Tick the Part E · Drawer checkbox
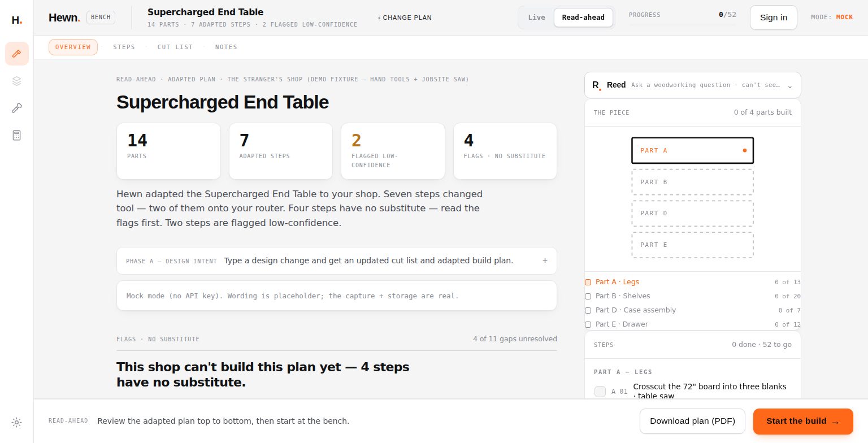This screenshot has width=868, height=443. tap(588, 324)
